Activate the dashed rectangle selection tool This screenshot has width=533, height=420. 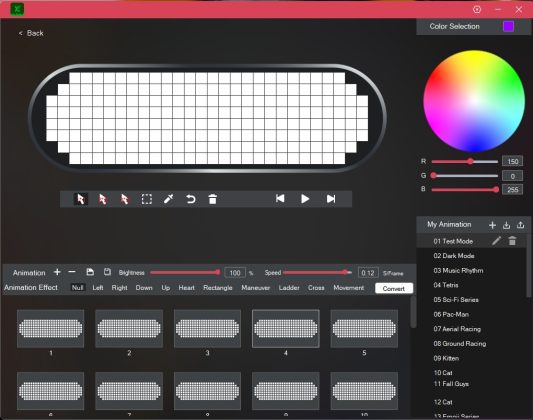click(147, 199)
